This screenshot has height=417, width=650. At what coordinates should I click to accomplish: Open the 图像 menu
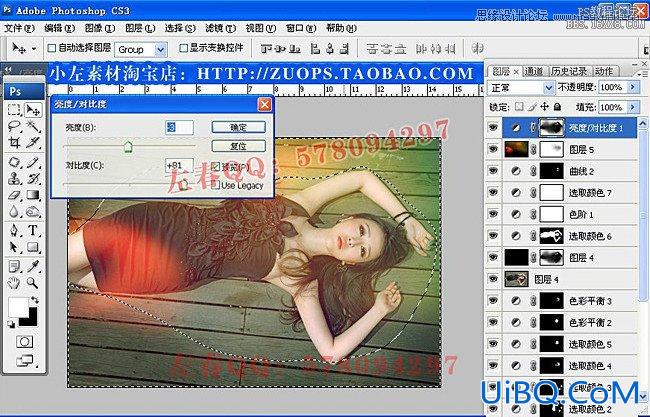(99, 29)
